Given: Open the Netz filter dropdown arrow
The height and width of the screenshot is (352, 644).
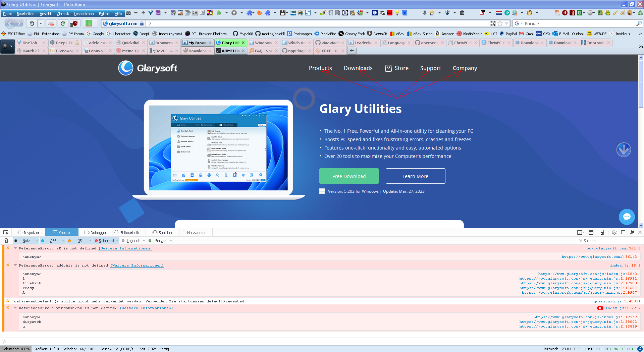Looking at the screenshot, I should (36, 241).
